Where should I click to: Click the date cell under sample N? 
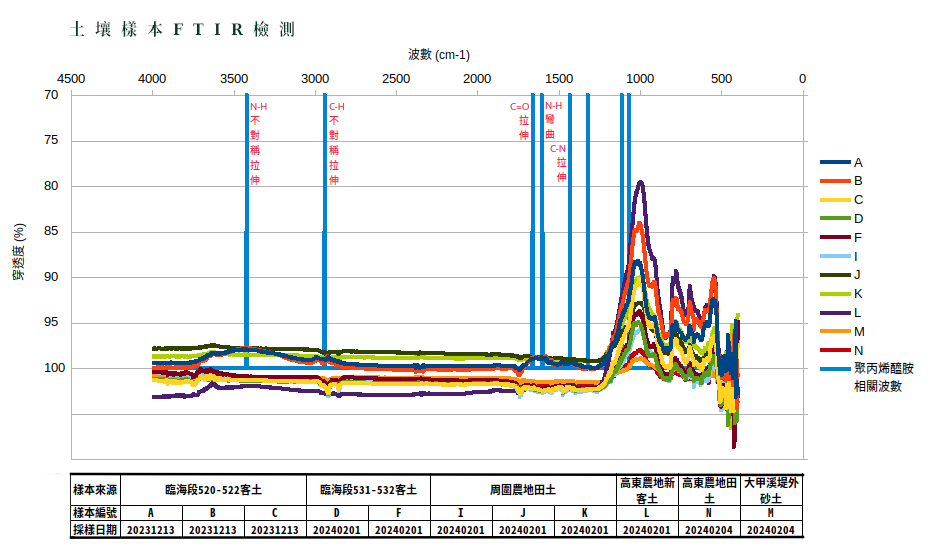coord(709,529)
